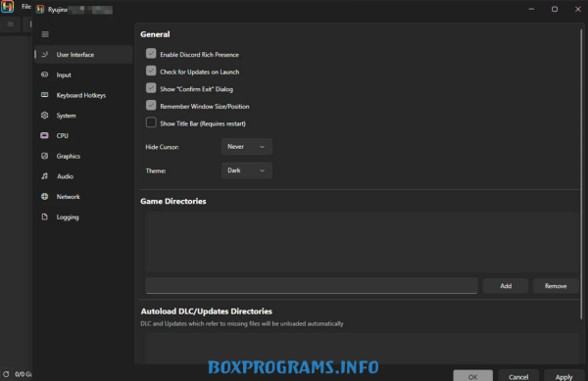The width and height of the screenshot is (588, 381).
Task: Click the Input controller icon
Action: 45,74
